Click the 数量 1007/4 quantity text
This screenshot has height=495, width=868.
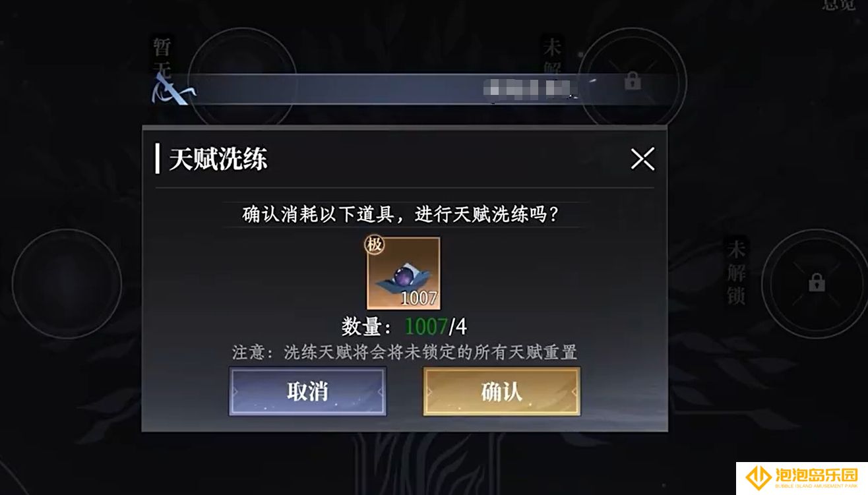pyautogui.click(x=404, y=326)
